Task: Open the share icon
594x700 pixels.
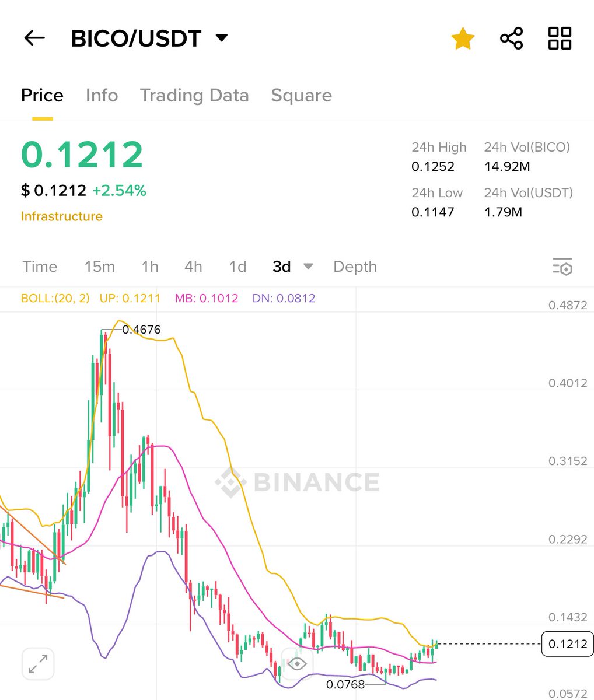Action: pyautogui.click(x=512, y=38)
